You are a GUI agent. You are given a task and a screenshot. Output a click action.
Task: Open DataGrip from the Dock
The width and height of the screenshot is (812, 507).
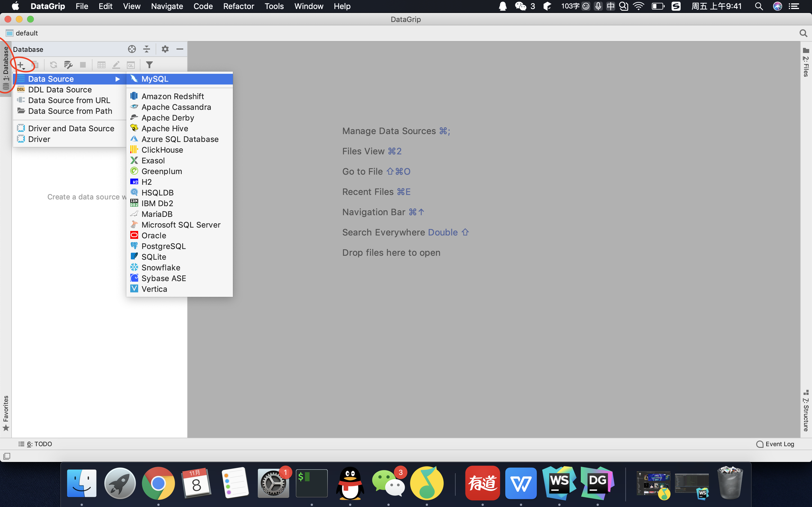pos(597,483)
